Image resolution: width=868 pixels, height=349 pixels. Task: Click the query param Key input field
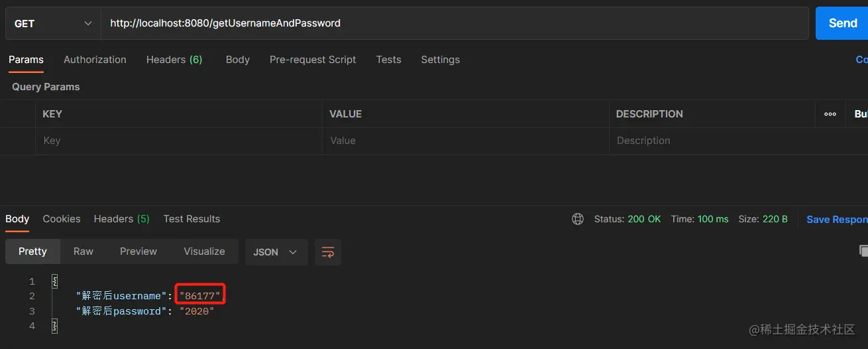coord(179,141)
